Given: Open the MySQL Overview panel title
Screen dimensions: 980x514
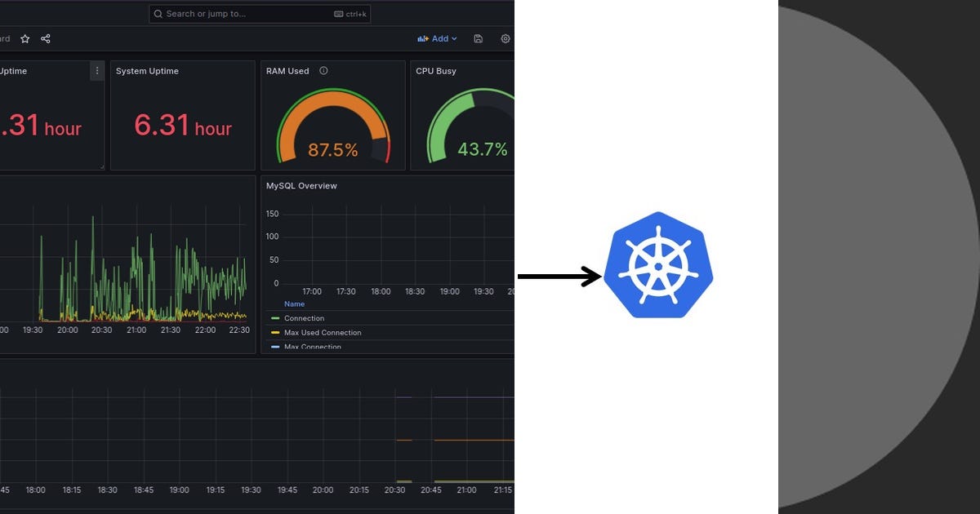Looking at the screenshot, I should pos(301,186).
